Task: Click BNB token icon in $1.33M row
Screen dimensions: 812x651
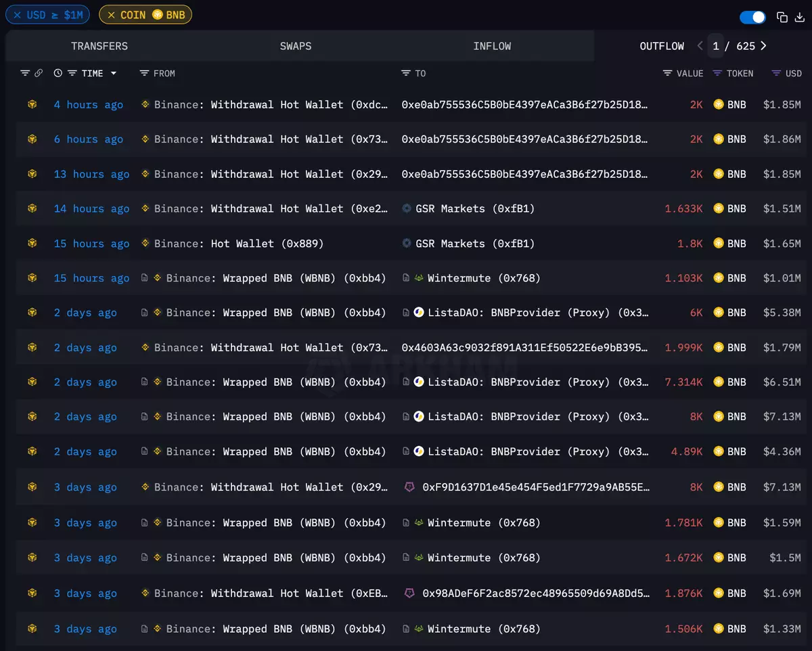Action: (719, 629)
